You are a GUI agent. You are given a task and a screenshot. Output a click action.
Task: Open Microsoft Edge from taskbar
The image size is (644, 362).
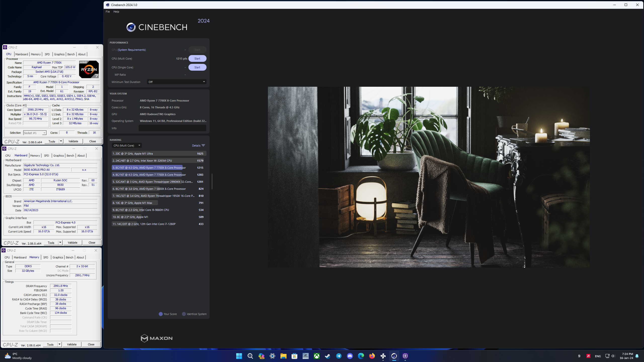361,356
